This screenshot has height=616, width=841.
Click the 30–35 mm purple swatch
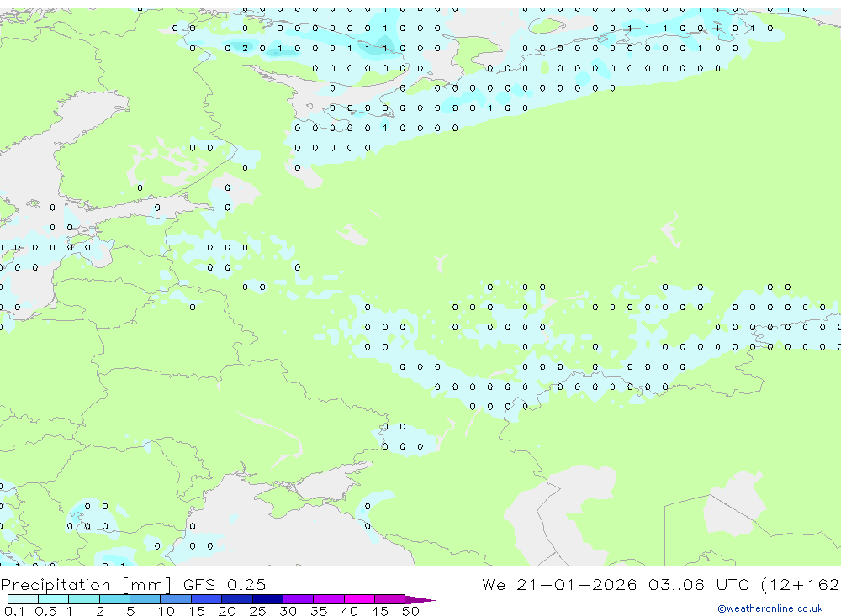tap(299, 599)
